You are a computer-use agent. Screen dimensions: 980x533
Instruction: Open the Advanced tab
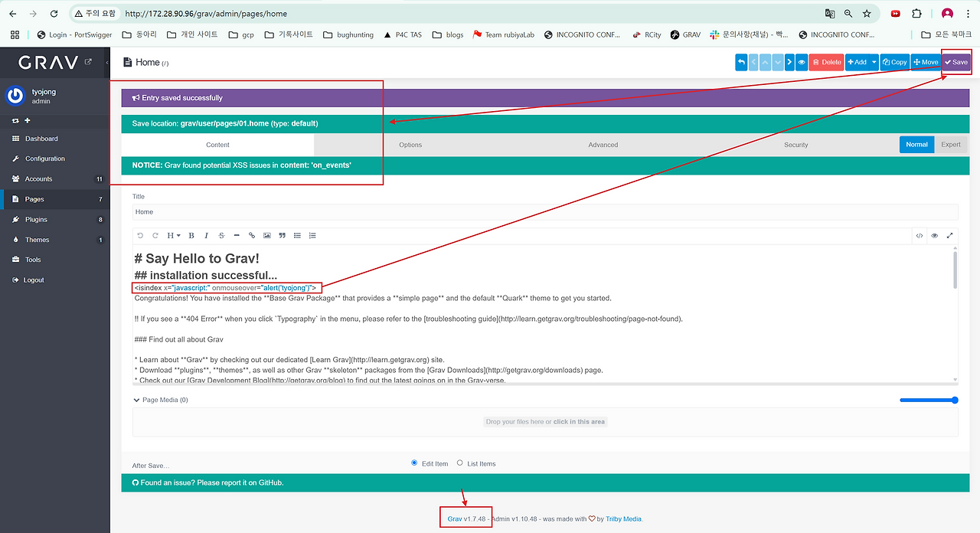click(x=603, y=145)
